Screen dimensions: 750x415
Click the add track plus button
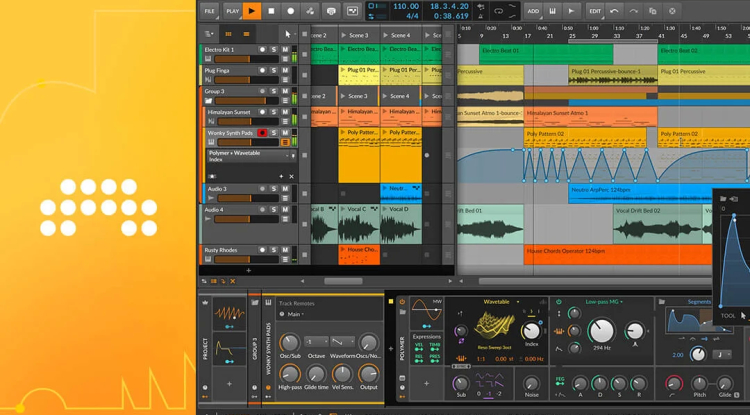pos(248,271)
